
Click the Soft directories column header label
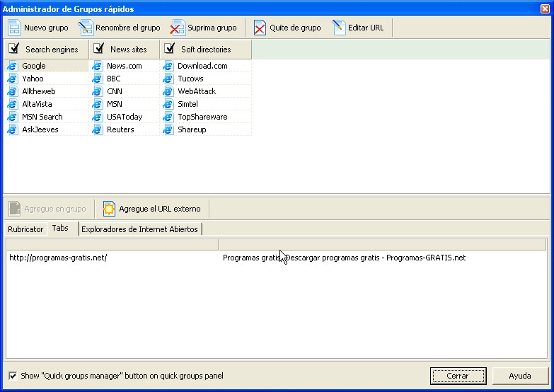tap(206, 49)
